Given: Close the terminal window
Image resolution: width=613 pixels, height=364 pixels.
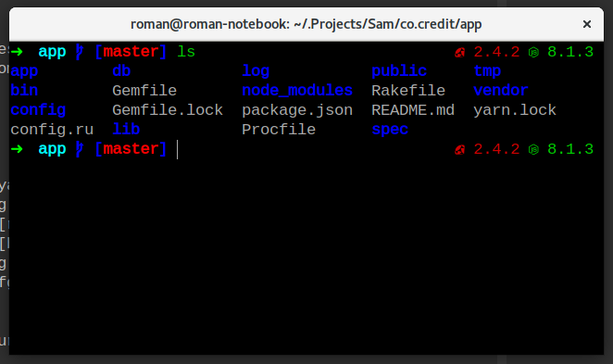Looking at the screenshot, I should [x=587, y=24].
